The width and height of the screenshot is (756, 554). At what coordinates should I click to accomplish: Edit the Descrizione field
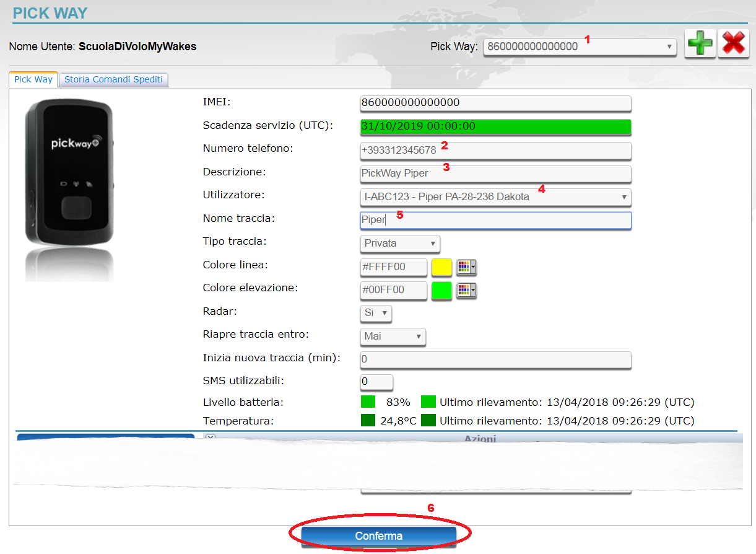point(495,174)
